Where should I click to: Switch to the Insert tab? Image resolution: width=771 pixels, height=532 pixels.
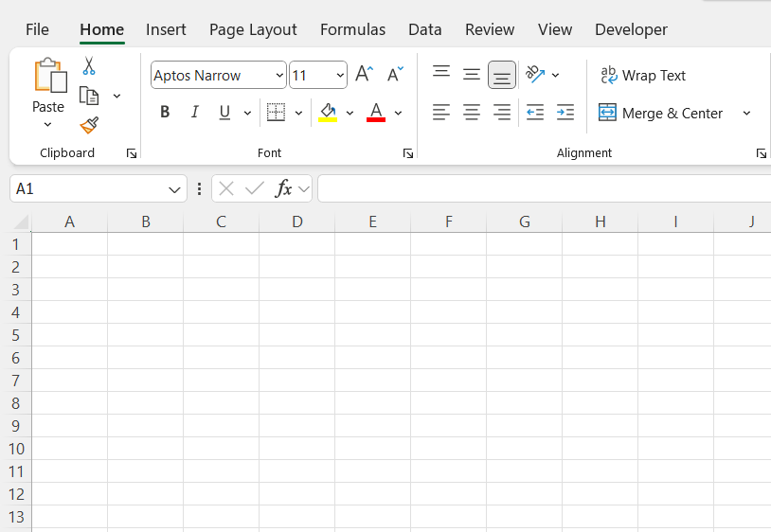point(166,29)
